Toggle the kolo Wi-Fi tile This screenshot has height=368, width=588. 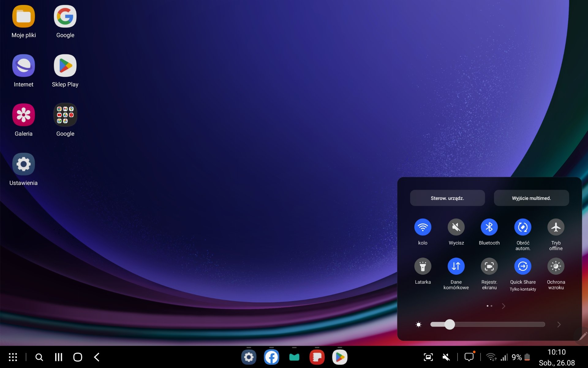[x=423, y=227]
